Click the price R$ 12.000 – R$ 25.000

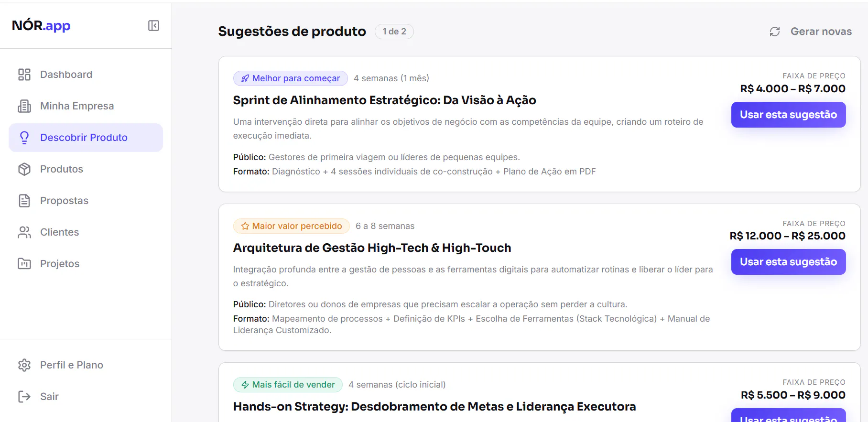click(x=788, y=236)
